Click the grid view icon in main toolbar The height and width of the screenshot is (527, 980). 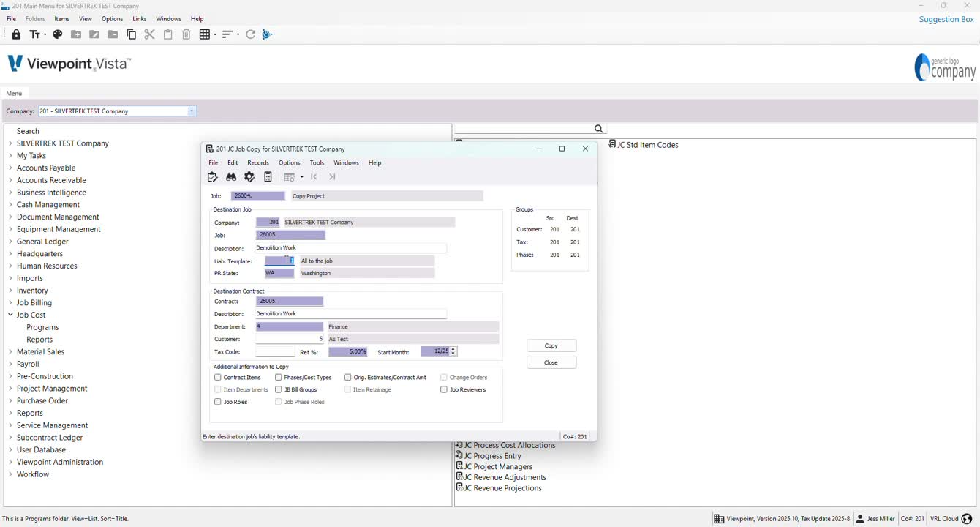click(205, 34)
